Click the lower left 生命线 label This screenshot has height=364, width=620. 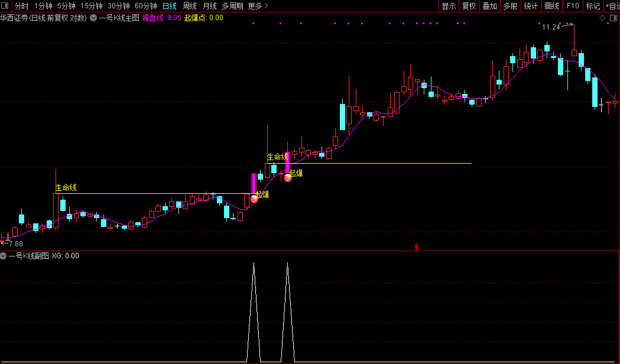[x=66, y=188]
